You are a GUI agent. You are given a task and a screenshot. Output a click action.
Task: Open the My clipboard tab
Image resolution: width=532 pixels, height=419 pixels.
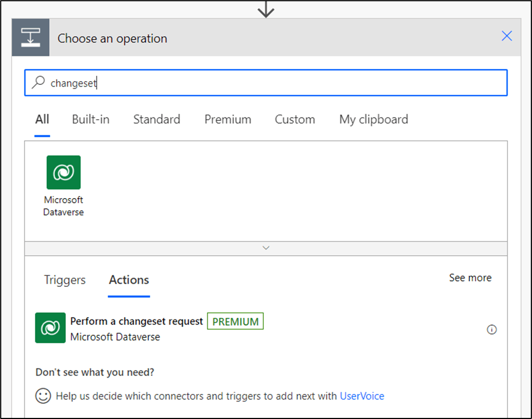click(x=374, y=120)
